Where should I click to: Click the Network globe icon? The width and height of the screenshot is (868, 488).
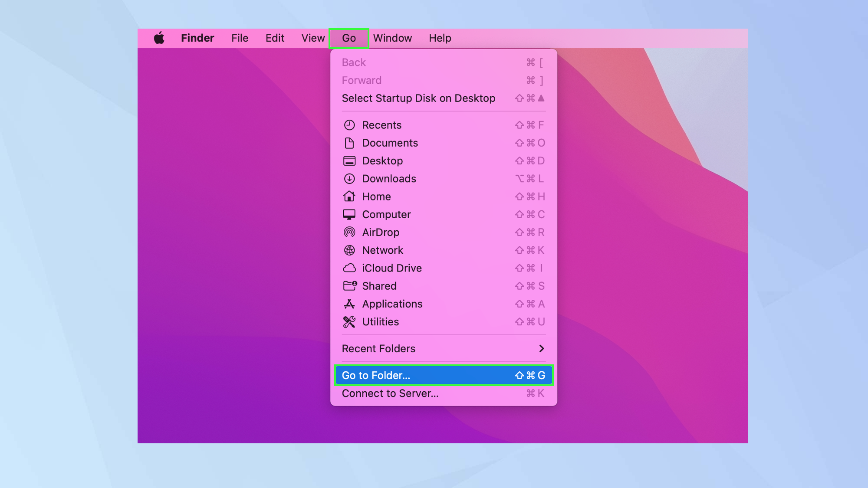[x=349, y=250]
